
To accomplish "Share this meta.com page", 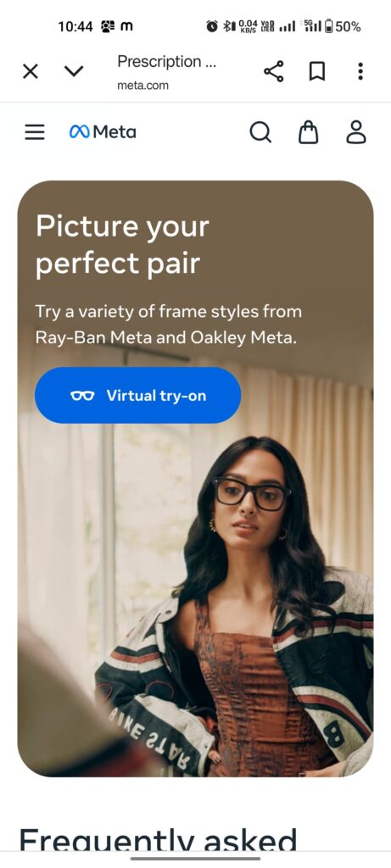I will [274, 71].
